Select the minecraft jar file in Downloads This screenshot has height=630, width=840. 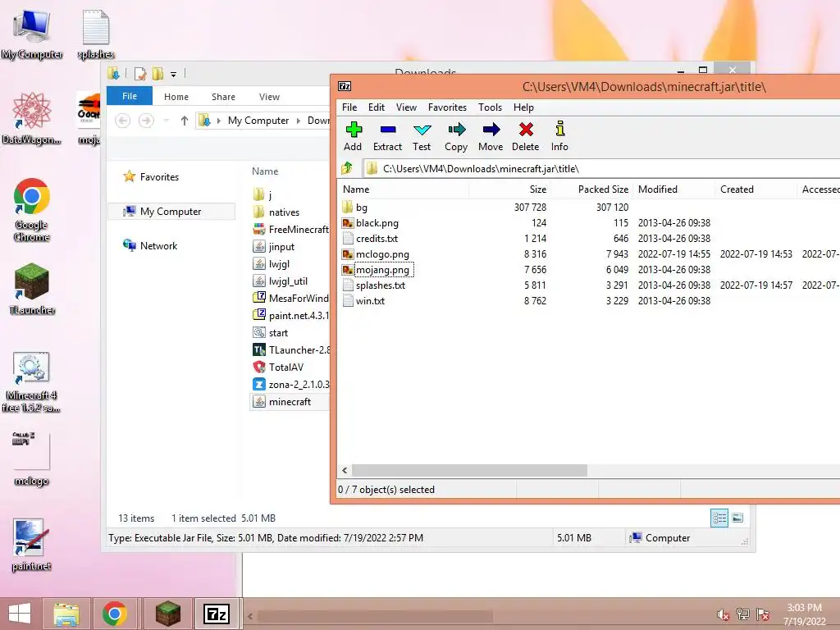(290, 402)
